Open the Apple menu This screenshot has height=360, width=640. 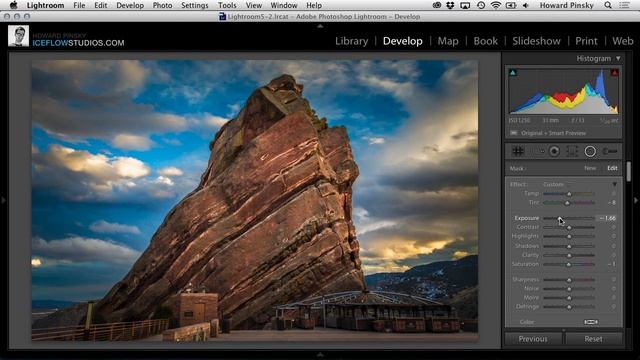(x=13, y=5)
